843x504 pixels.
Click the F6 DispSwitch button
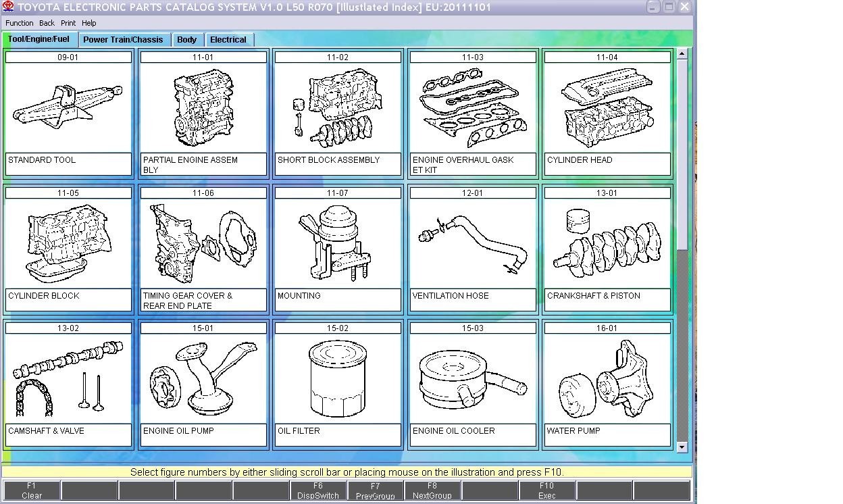click(x=318, y=490)
